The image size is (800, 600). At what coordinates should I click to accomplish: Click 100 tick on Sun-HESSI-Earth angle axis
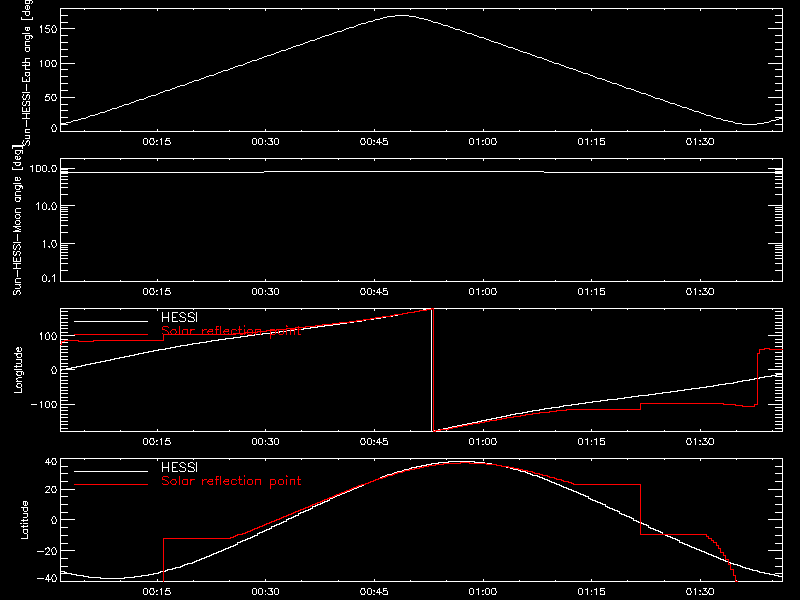pos(48,63)
